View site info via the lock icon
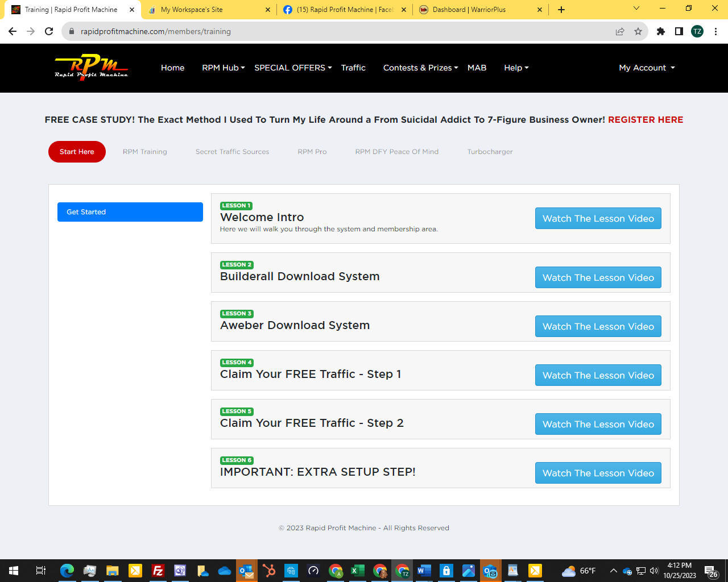Screen dimensions: 728x582 (72, 31)
